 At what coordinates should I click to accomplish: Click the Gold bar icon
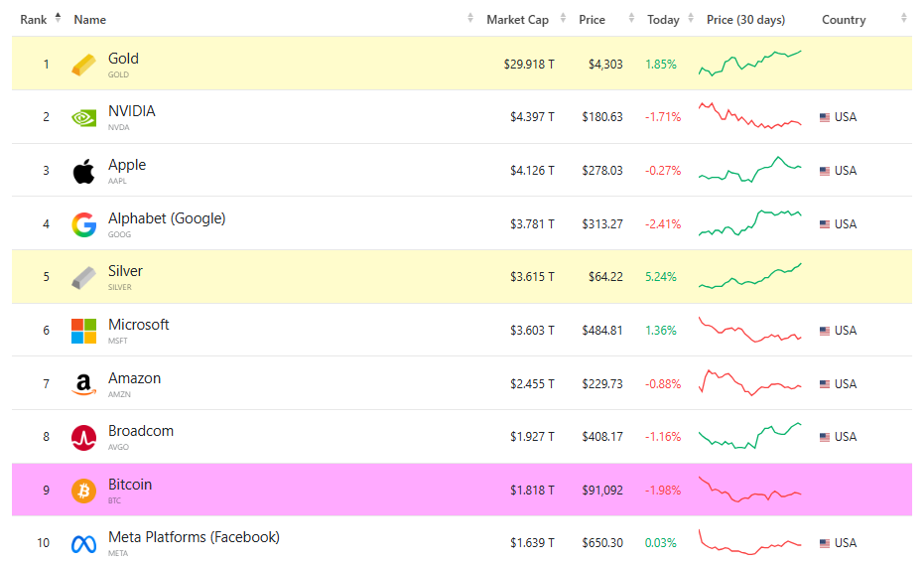click(84, 65)
